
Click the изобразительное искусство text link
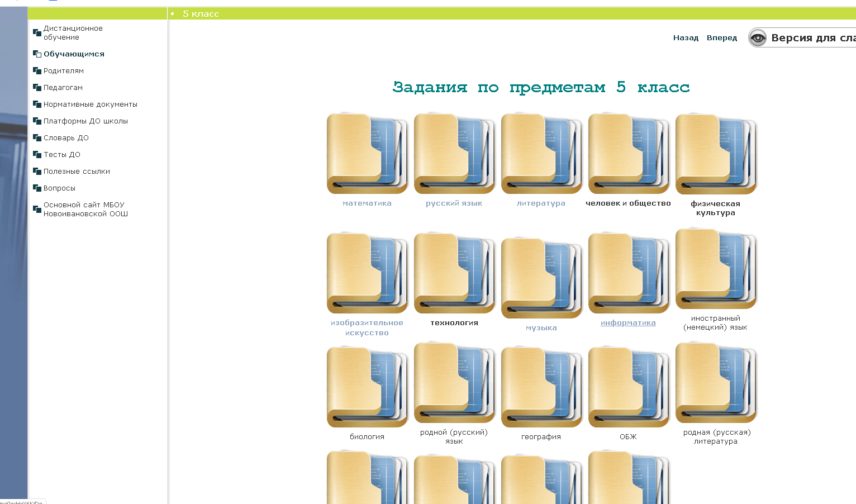click(x=367, y=327)
